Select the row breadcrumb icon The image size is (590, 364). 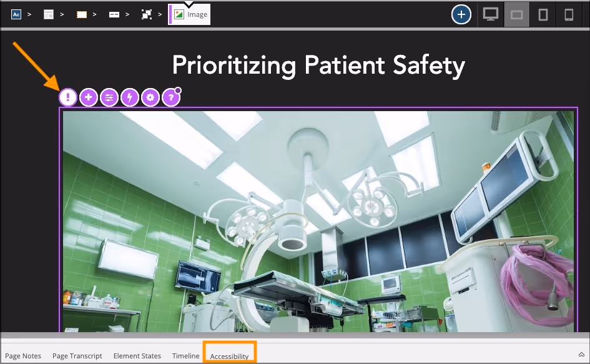114,15
